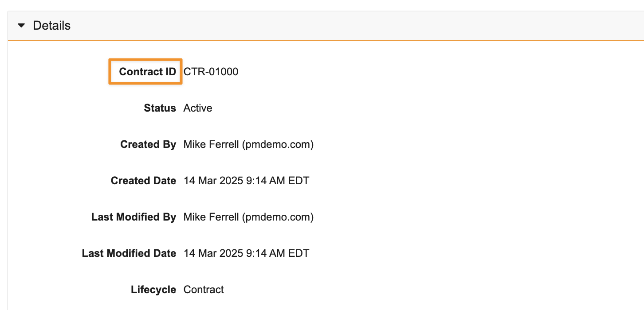The height and width of the screenshot is (310, 644).
Task: Click pmdemo.com in the Last Modified By row
Action: 278,217
